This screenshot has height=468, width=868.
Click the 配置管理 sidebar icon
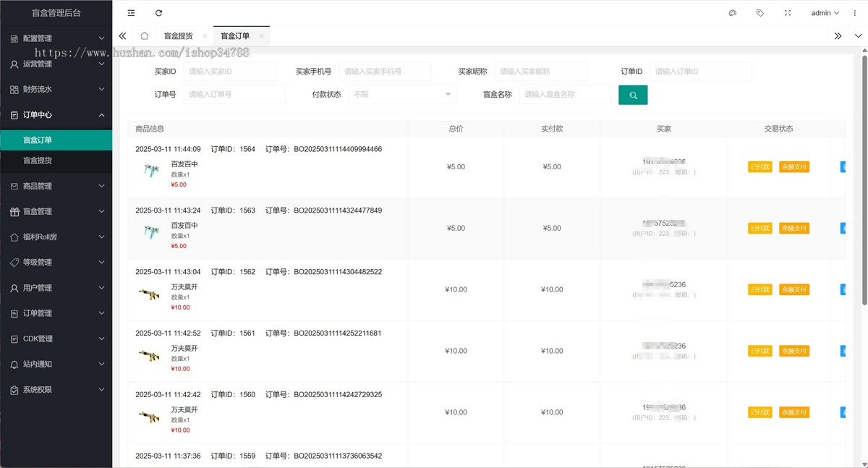[x=14, y=38]
